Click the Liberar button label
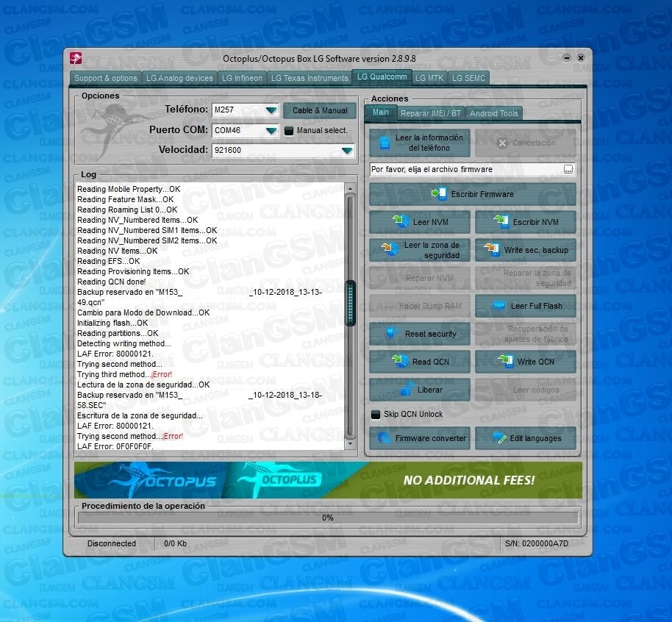672x622 pixels. (x=430, y=390)
